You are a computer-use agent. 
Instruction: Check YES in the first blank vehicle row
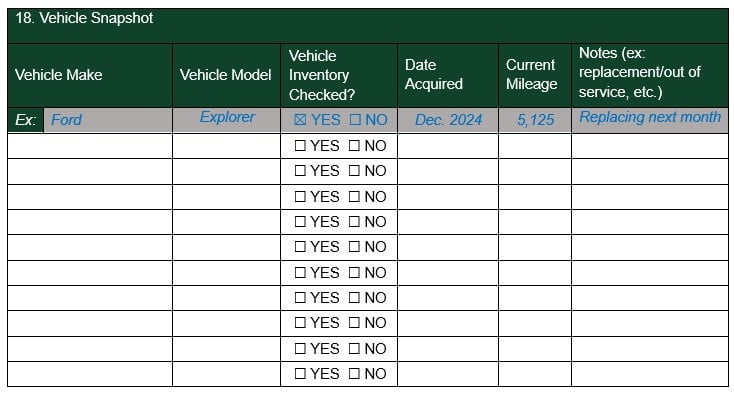(300, 146)
